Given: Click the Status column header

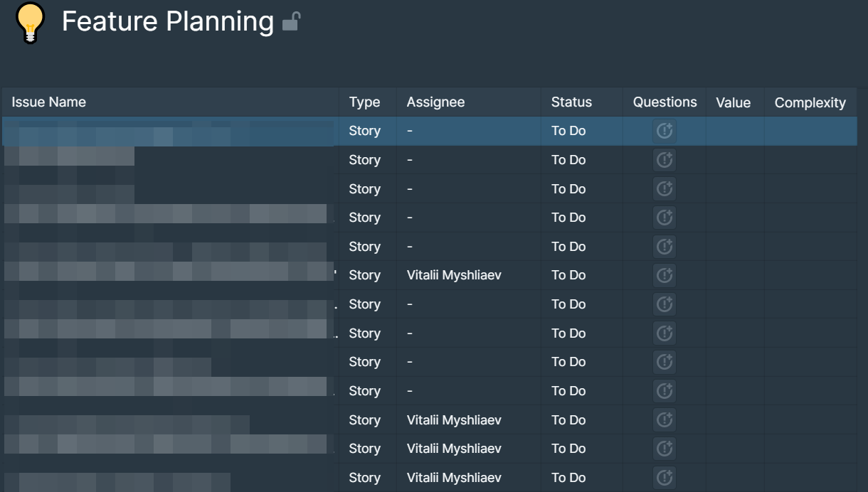Looking at the screenshot, I should click(571, 102).
